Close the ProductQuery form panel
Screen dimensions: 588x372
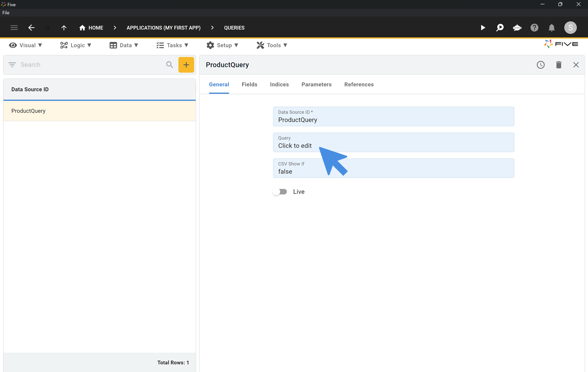click(x=576, y=65)
